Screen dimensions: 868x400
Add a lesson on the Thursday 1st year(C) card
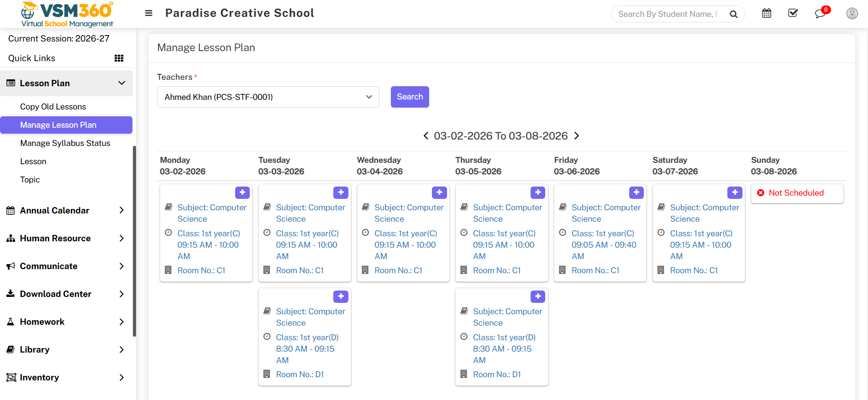[x=538, y=192]
